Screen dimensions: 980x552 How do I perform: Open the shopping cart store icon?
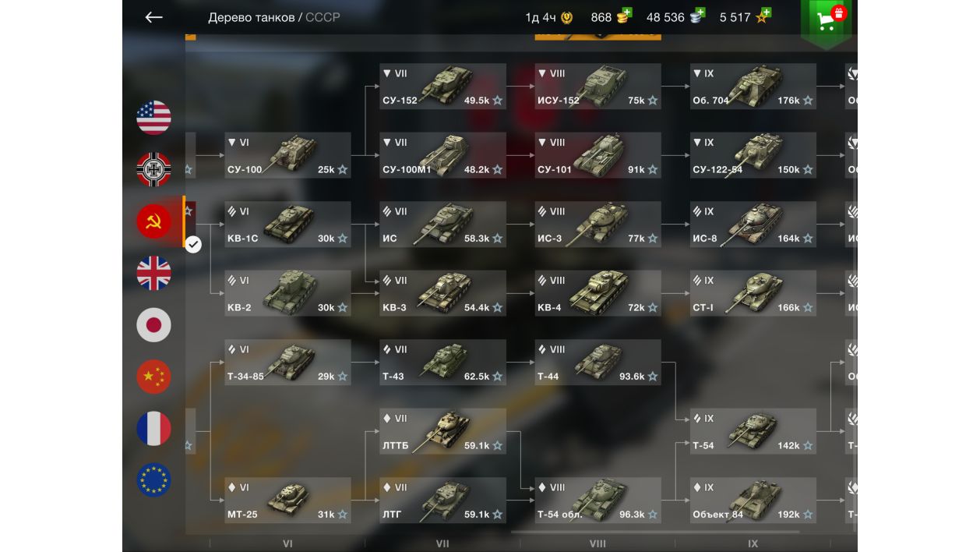(827, 20)
